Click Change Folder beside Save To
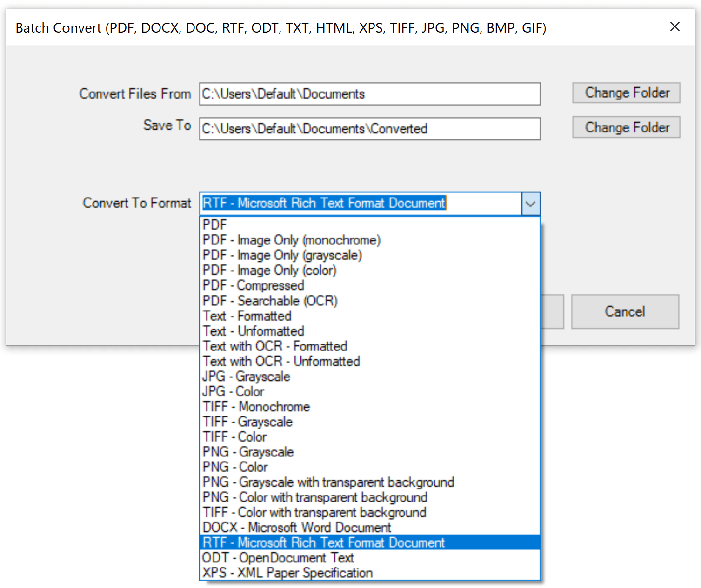 tap(626, 127)
